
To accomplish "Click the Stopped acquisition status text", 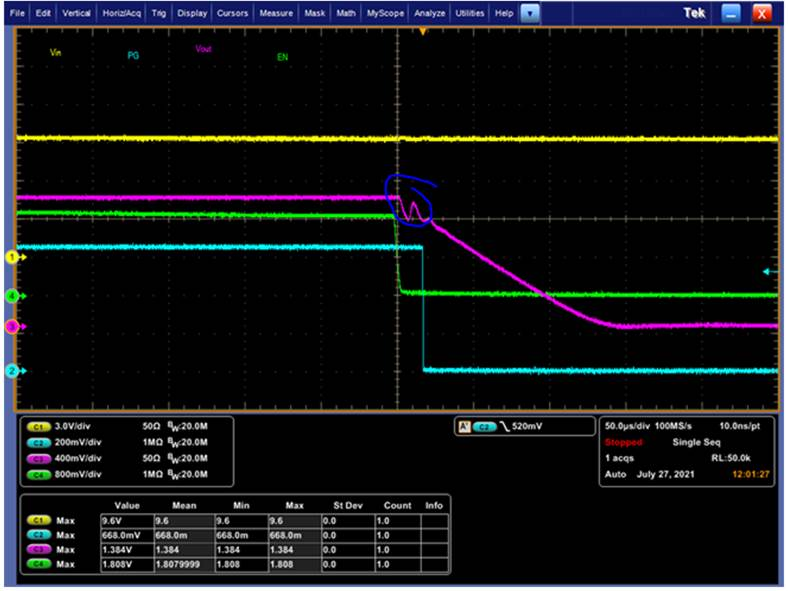I will click(x=624, y=440).
